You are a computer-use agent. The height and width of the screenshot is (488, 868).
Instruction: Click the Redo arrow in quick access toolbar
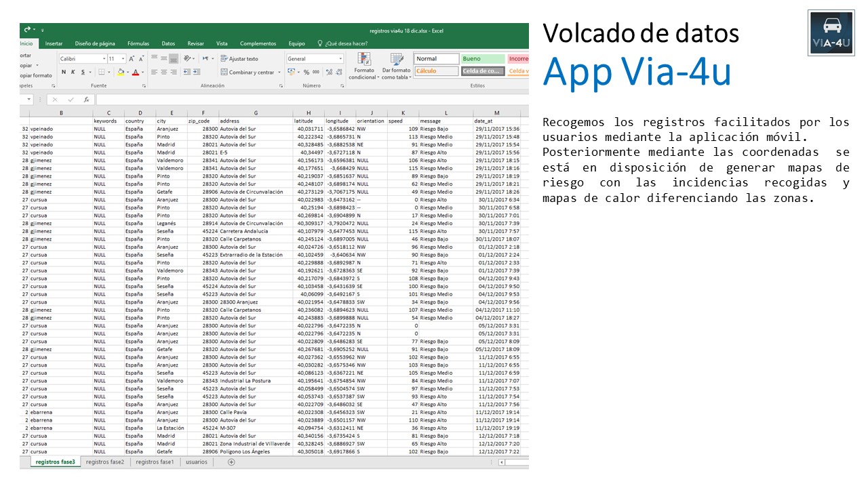tap(27, 29)
